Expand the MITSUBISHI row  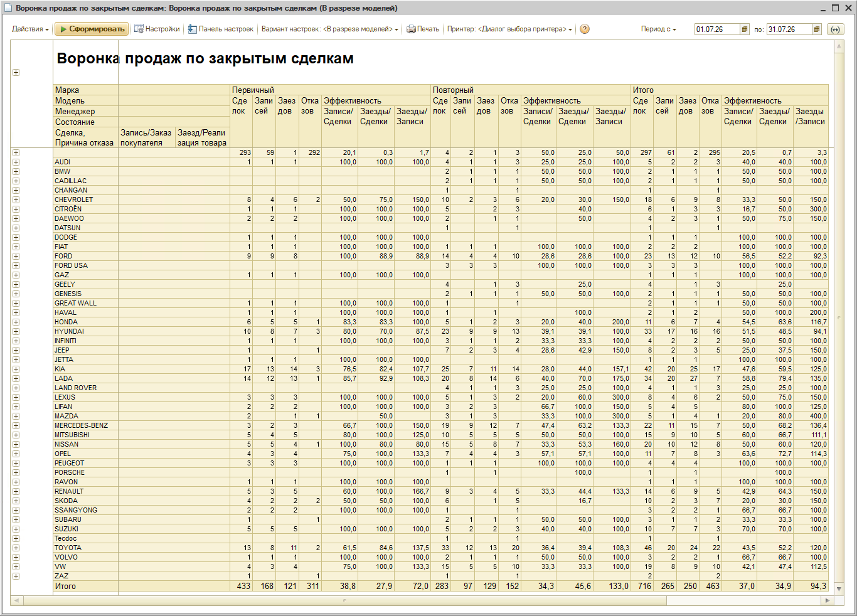pos(16,435)
